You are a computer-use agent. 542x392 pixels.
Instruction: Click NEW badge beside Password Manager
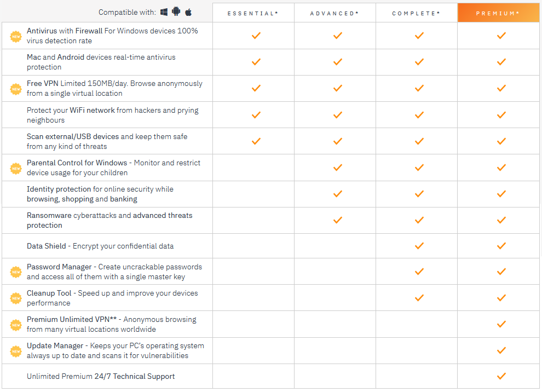coord(16,272)
